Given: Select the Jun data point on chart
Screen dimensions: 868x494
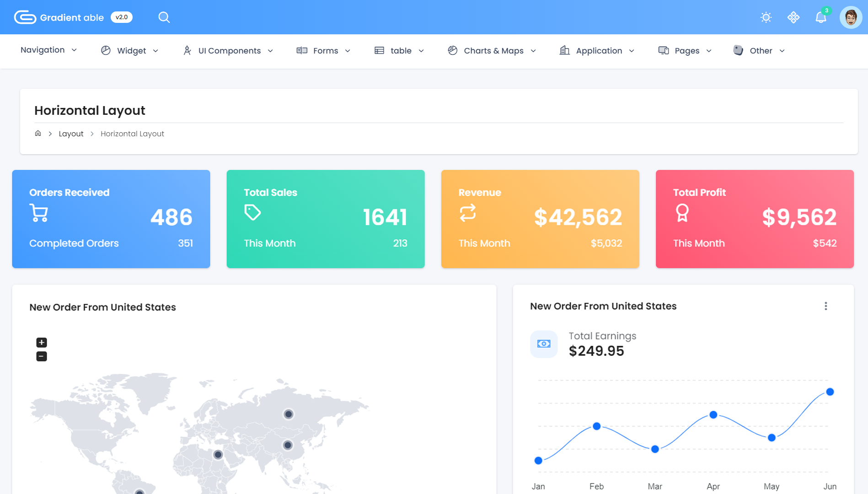Looking at the screenshot, I should point(830,392).
